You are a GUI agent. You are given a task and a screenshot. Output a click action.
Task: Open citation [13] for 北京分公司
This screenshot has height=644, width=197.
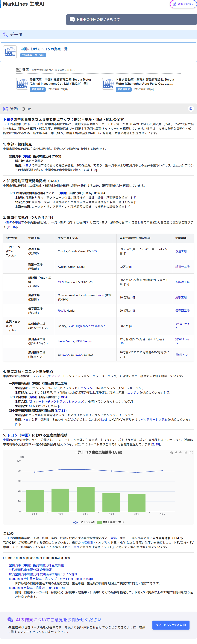(137, 202)
